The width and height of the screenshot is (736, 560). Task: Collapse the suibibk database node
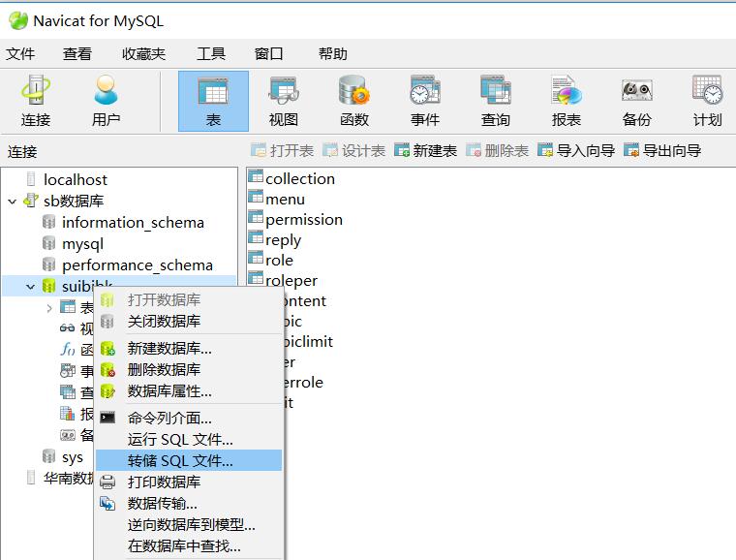[31, 287]
